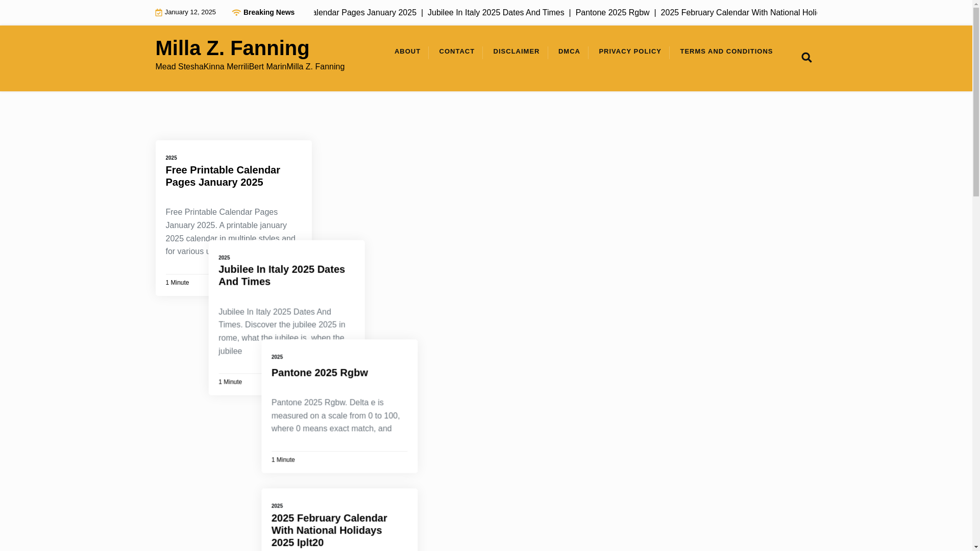980x551 pixels.
Task: Click 1 Minute read time on Pantone card
Action: 283,460
